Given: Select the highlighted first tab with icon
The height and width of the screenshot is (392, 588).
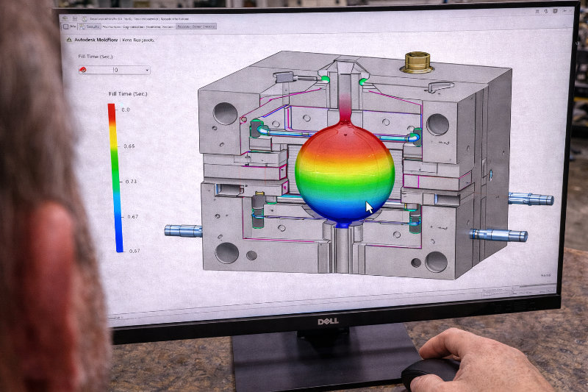Looking at the screenshot, I should [x=90, y=26].
